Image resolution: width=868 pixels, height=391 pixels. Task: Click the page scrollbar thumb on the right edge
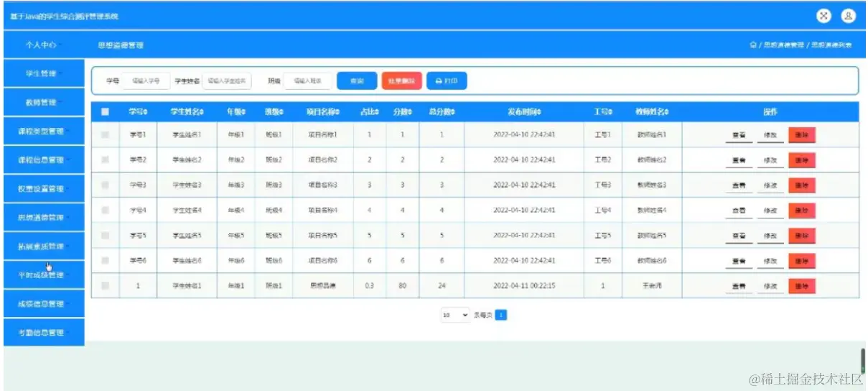863,360
